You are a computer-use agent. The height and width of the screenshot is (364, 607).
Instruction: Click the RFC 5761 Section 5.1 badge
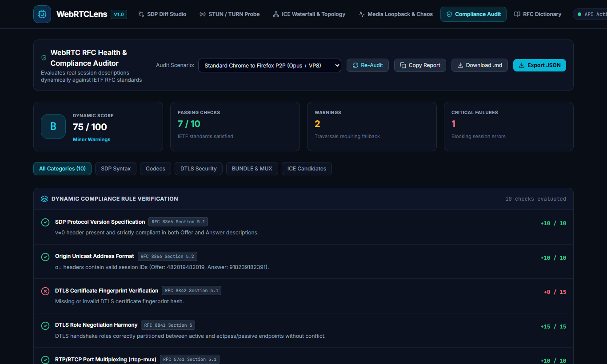(190, 360)
